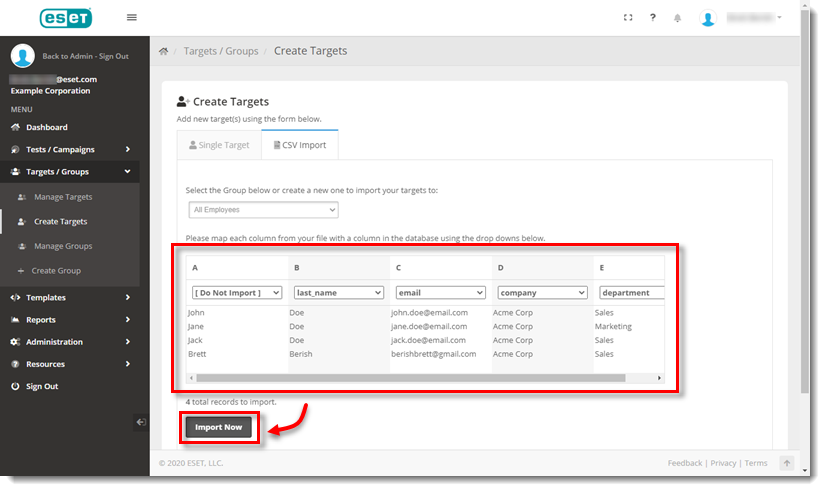Open the Privacy footer link

(x=723, y=463)
